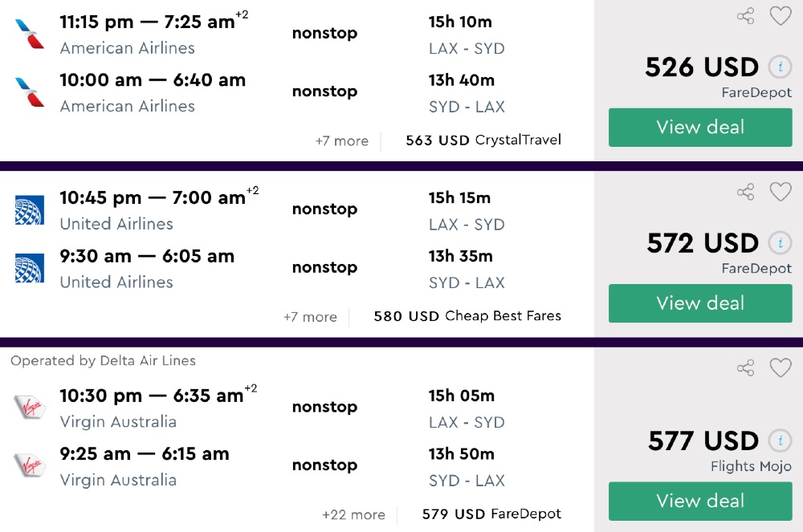View deal for 526 USD FareDepot fare

700,128
